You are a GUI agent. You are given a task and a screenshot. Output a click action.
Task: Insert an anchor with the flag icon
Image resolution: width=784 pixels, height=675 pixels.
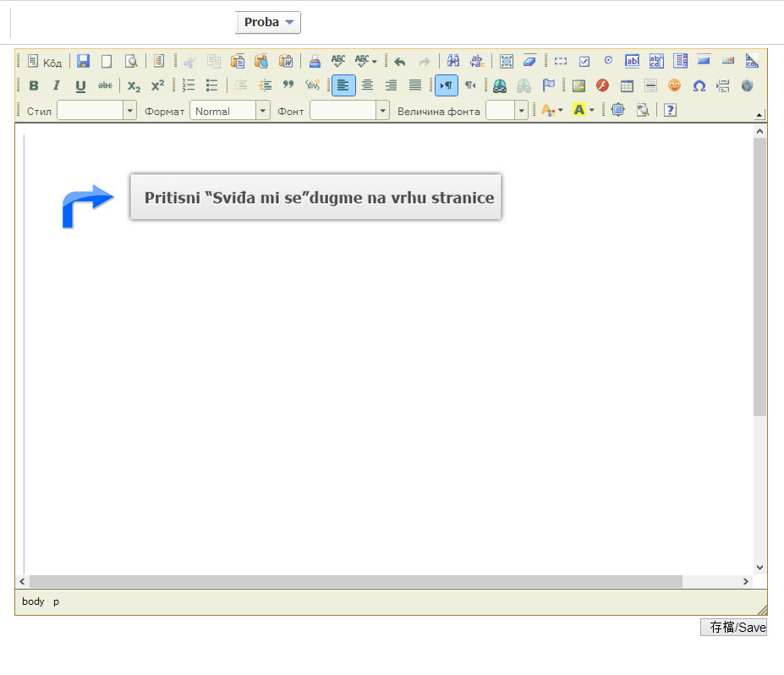point(549,85)
